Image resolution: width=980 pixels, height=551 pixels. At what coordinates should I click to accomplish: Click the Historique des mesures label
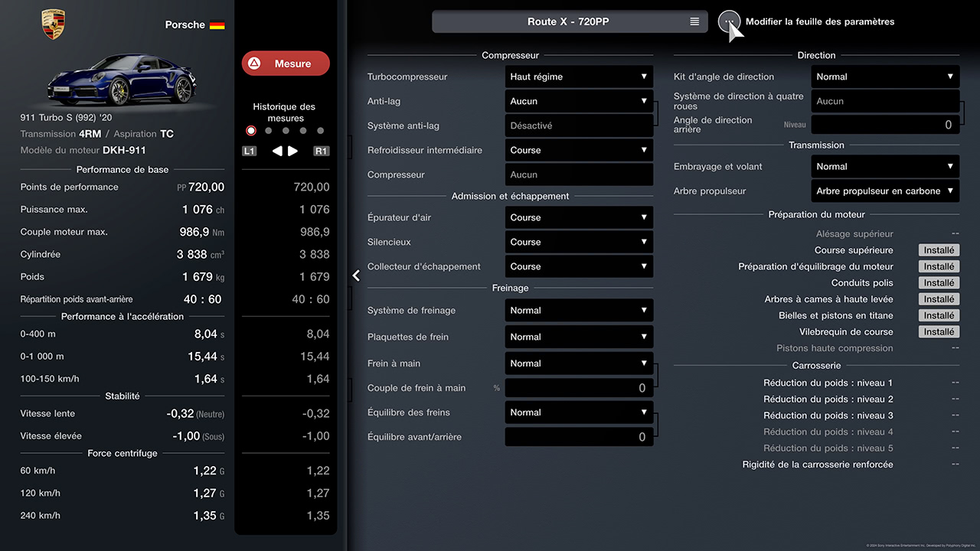pyautogui.click(x=284, y=112)
